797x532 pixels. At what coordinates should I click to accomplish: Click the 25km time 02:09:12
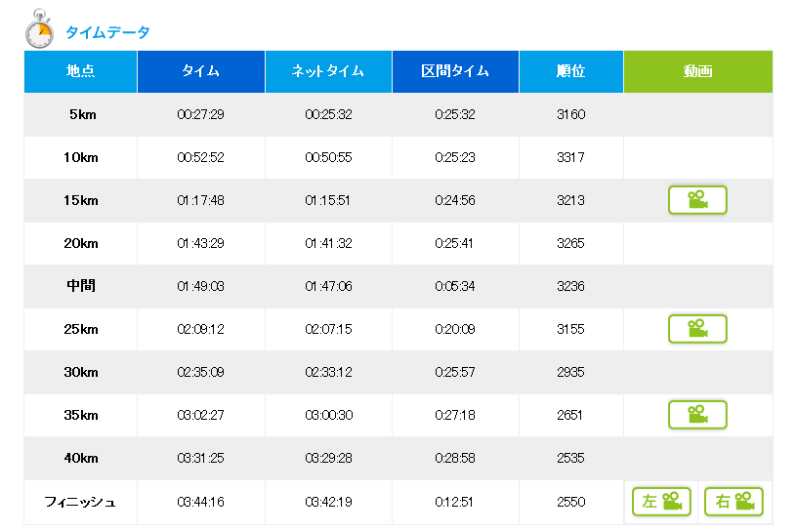coord(201,329)
